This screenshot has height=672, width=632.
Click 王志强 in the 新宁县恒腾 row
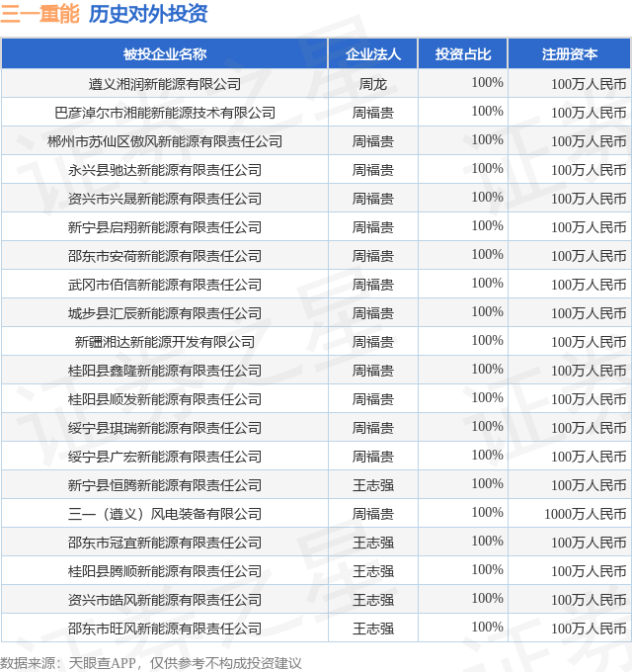pyautogui.click(x=373, y=485)
